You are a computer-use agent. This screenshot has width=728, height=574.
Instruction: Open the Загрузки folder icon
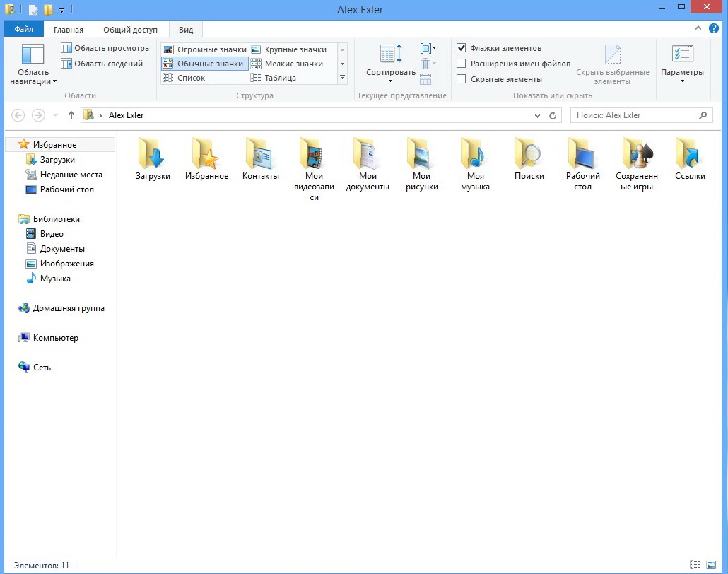coord(153,154)
